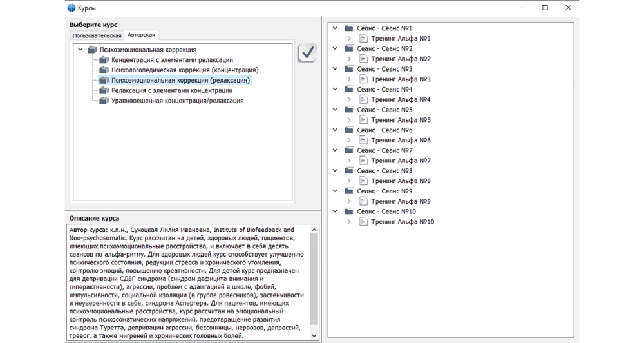
Task: Select Психологопедическая коррекция (концентрация) course
Action: pos(185,70)
